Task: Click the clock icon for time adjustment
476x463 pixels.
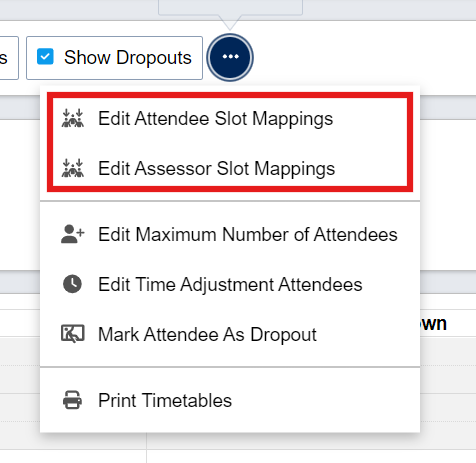Action: [x=72, y=284]
